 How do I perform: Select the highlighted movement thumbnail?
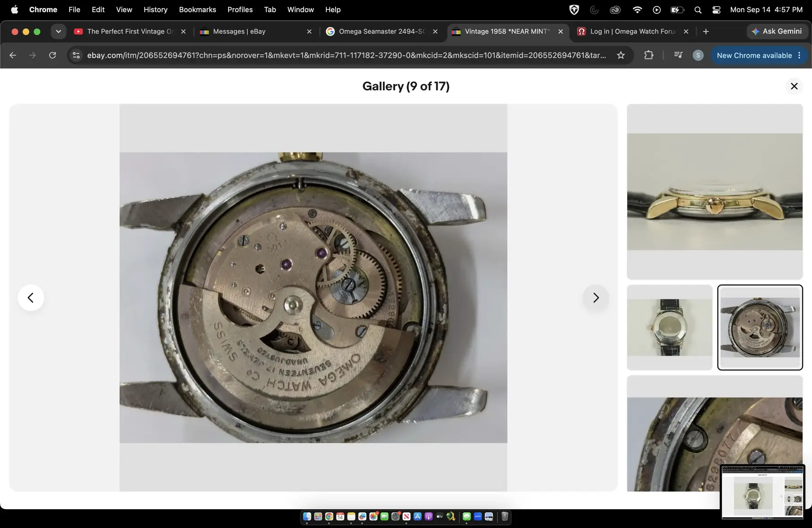[x=760, y=327]
